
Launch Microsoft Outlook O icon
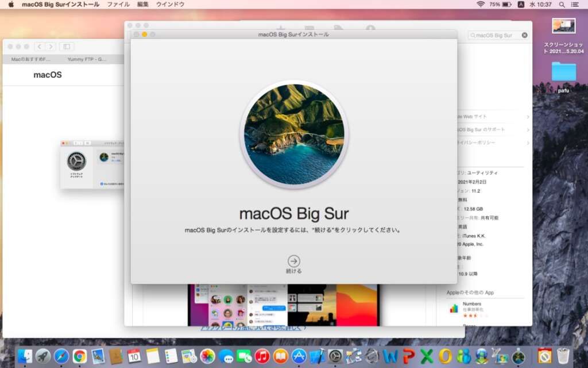[x=445, y=356]
